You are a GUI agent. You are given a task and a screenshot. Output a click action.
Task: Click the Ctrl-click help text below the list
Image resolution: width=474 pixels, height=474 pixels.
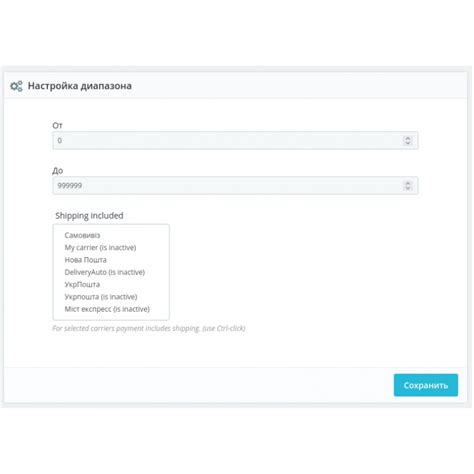[x=149, y=328]
